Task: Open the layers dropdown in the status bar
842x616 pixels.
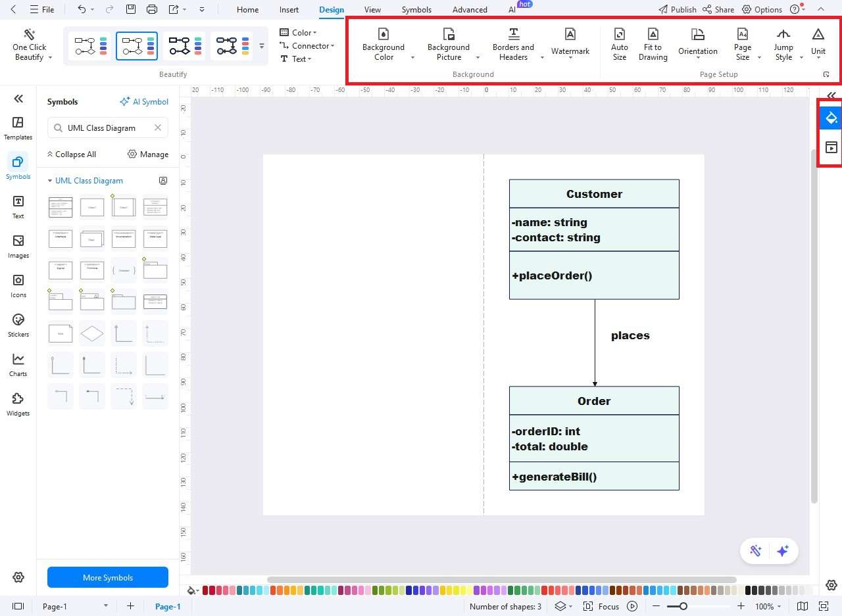Action: click(x=562, y=606)
